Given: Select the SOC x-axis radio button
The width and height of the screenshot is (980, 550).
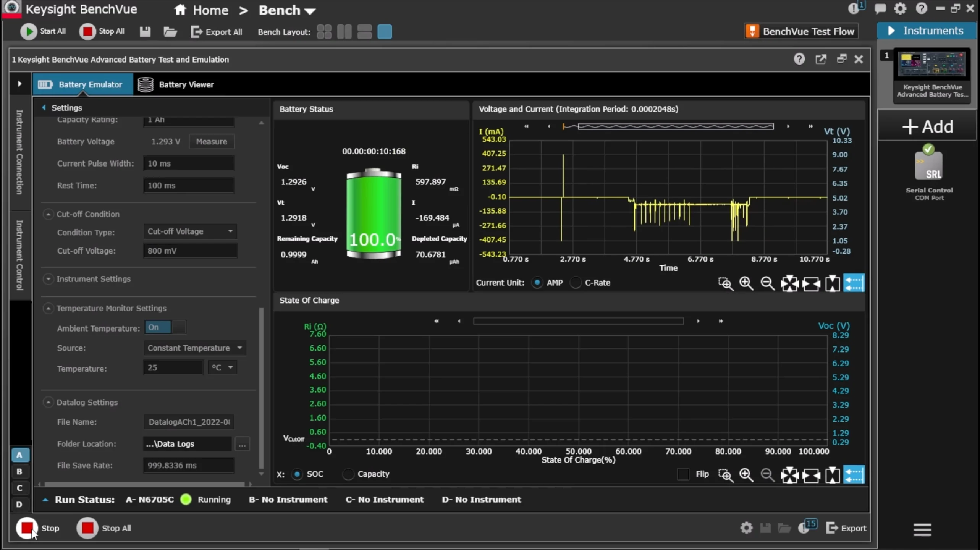Looking at the screenshot, I should (297, 474).
